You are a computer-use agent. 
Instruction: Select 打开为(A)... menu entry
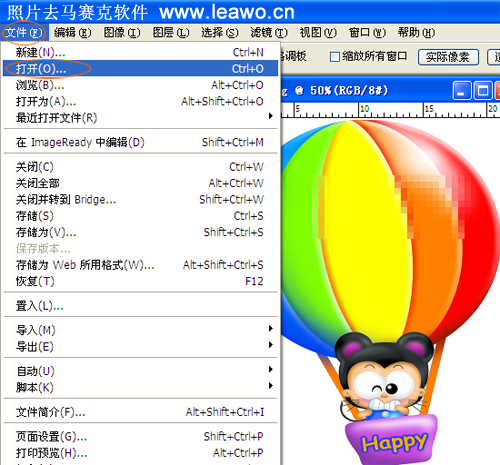[x=140, y=101]
